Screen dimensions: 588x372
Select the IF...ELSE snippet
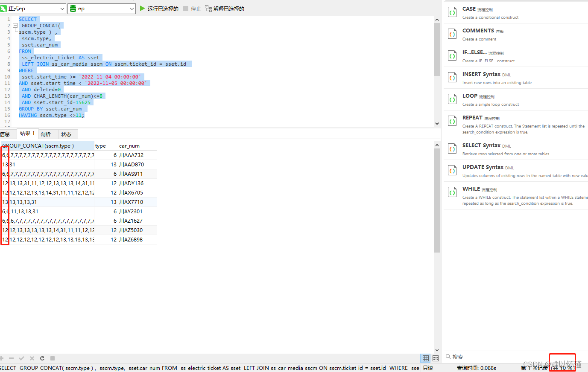pyautogui.click(x=516, y=56)
